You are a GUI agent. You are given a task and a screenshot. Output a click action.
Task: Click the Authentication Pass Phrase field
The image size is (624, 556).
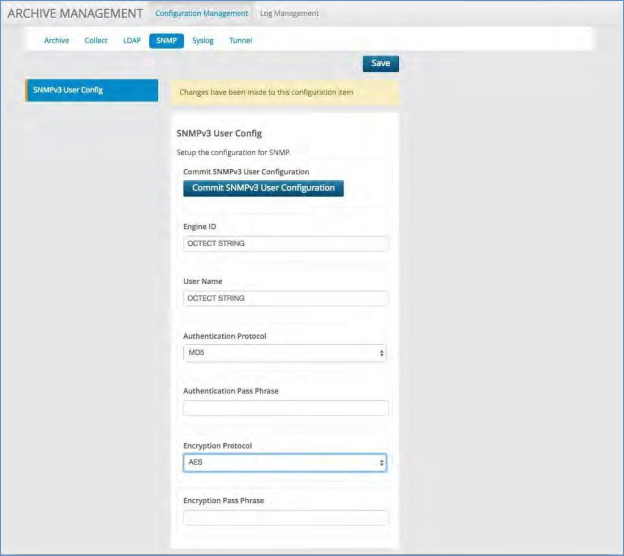[x=286, y=408]
